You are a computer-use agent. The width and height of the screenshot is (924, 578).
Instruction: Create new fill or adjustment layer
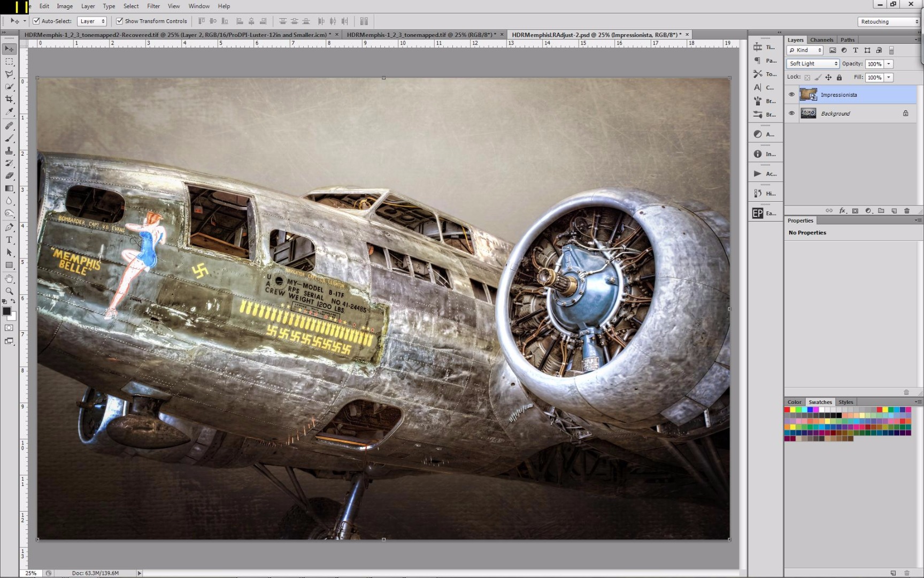point(868,211)
